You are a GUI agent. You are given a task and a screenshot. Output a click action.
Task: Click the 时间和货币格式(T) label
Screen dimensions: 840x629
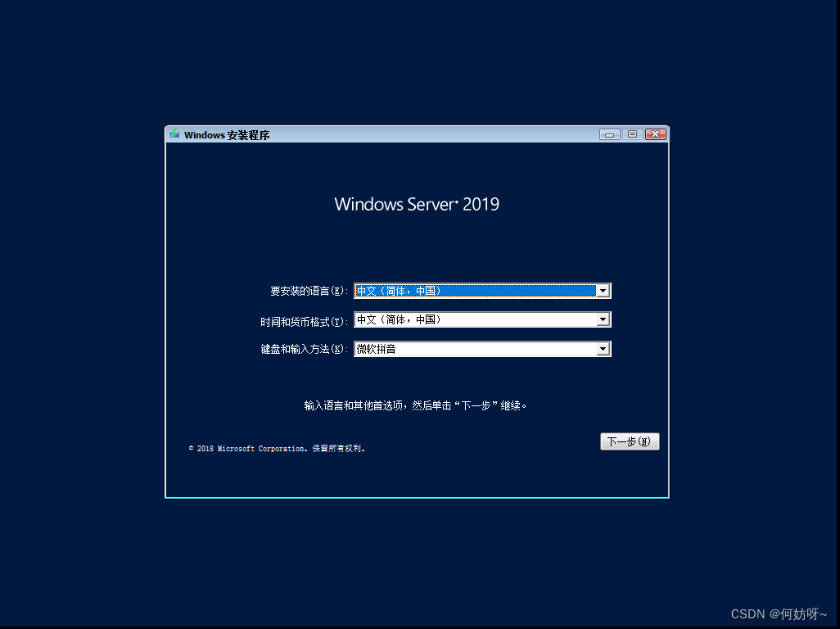(305, 322)
